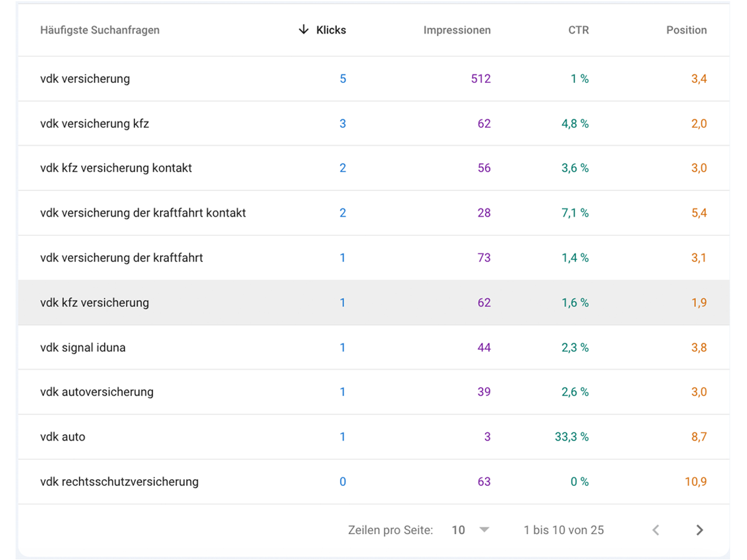Open the query 'vdk signal iduna'

pos(82,347)
